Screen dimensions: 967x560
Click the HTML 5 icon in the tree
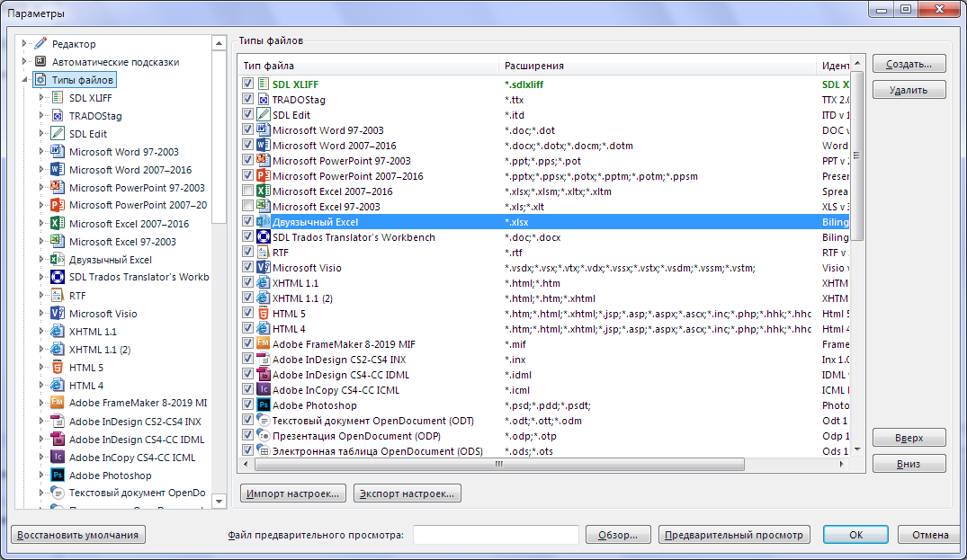(57, 368)
